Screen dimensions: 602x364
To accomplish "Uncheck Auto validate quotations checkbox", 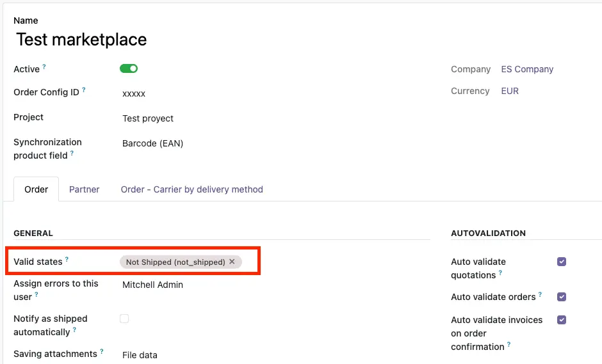I will (x=561, y=262).
